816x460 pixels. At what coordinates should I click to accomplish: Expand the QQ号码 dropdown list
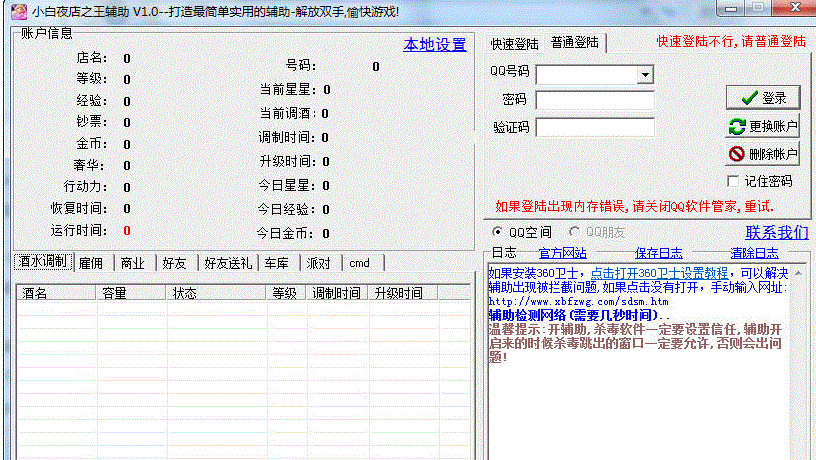645,75
